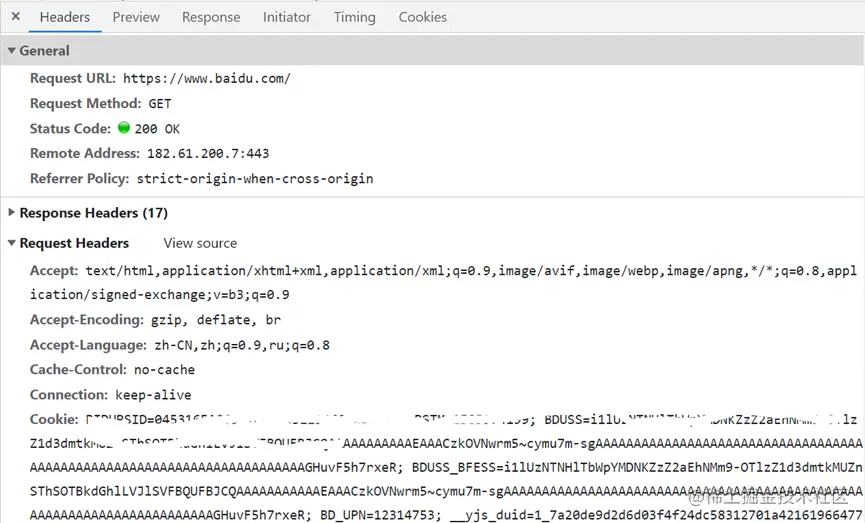Open the Response tab
This screenshot has width=865, height=523.
click(x=211, y=17)
